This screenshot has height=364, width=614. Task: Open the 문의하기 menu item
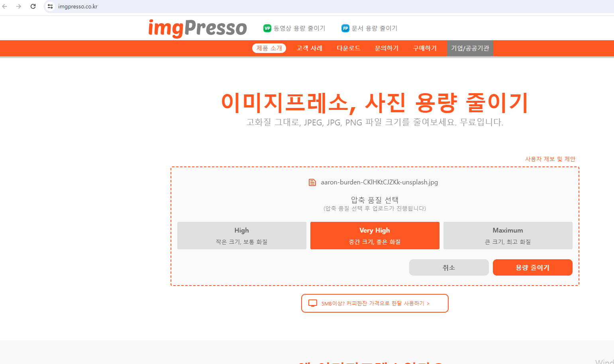point(387,48)
